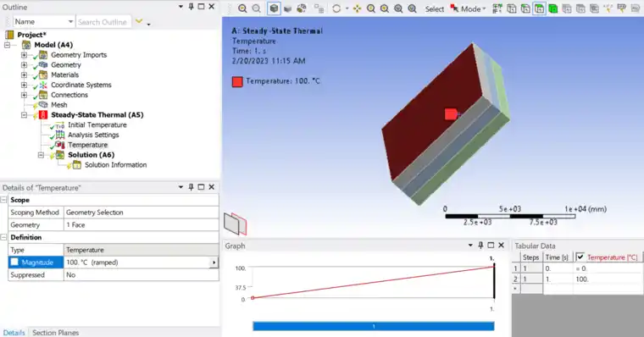Toggle the Magnitude parameter checkbox
The height and width of the screenshot is (337, 644).
[14, 262]
